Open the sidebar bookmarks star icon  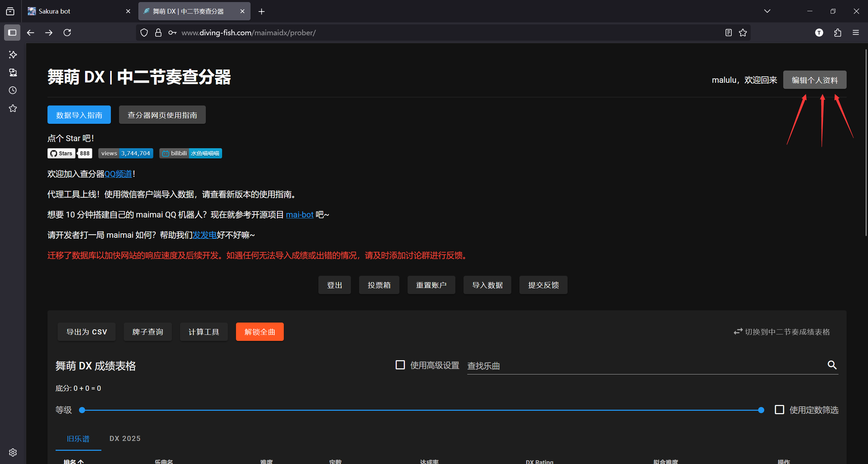coord(13,108)
